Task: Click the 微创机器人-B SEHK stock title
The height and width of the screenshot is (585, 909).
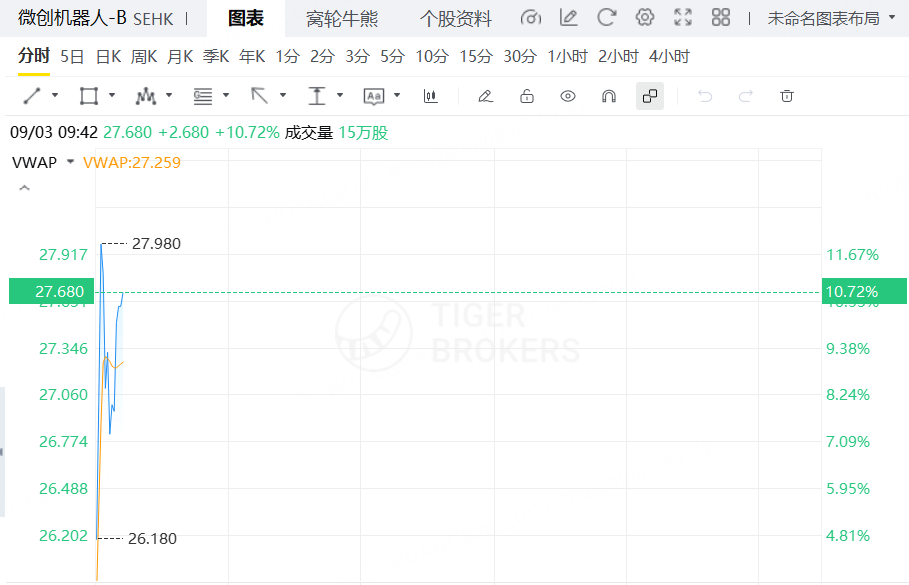Action: (96, 18)
